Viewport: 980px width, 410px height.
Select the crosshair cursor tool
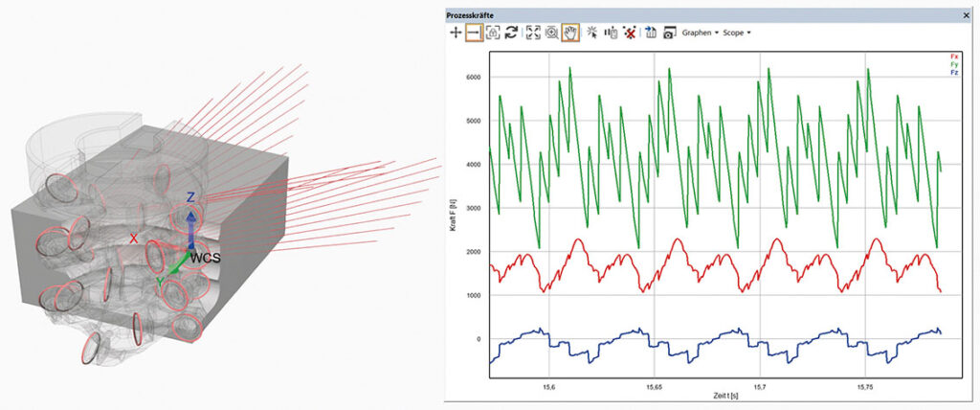pyautogui.click(x=457, y=33)
